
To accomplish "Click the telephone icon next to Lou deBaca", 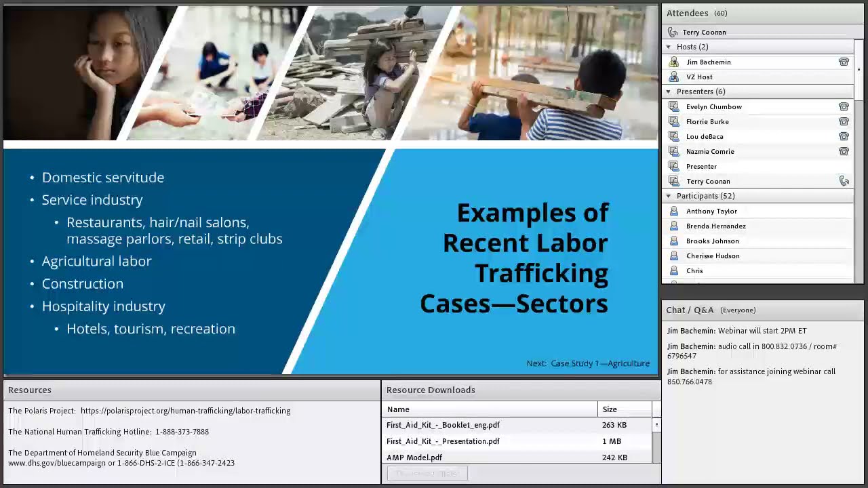I will [x=844, y=136].
